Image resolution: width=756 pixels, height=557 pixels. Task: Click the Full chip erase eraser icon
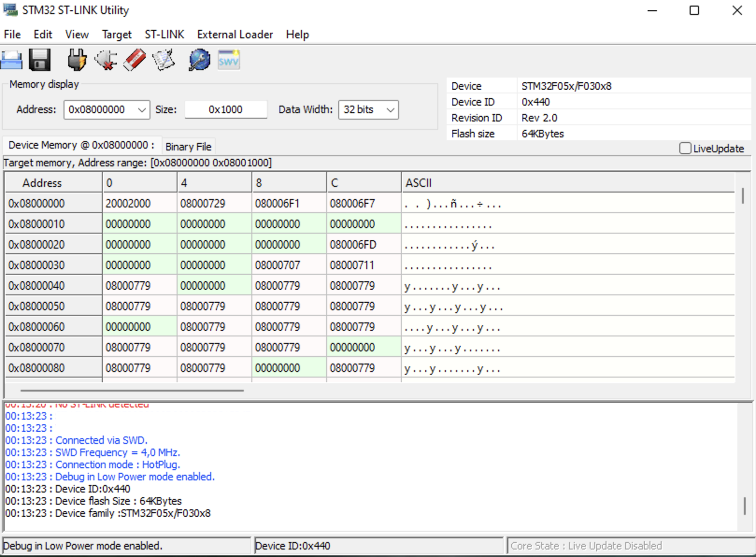coord(135,60)
